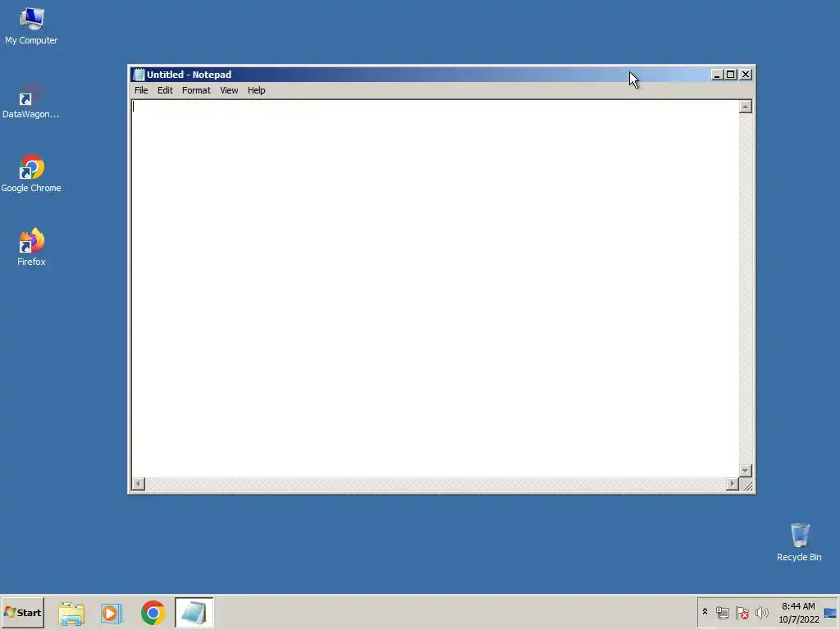840x630 pixels.
Task: Open the volume speaker tray icon
Action: [x=761, y=613]
